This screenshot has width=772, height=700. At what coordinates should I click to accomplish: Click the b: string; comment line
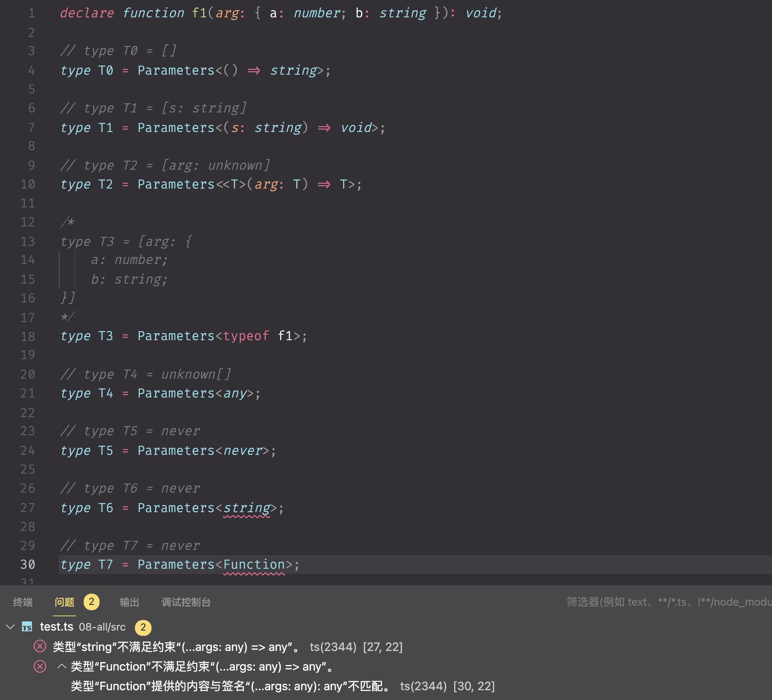(129, 279)
